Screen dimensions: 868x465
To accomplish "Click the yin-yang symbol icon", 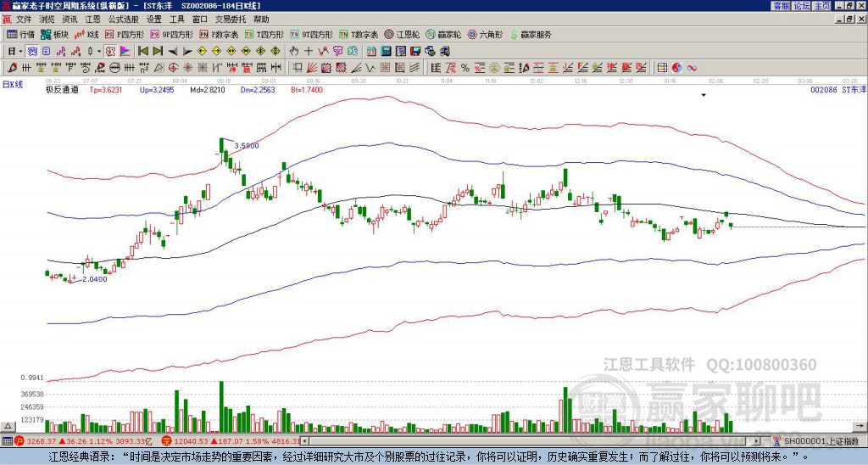I will 676,68.
